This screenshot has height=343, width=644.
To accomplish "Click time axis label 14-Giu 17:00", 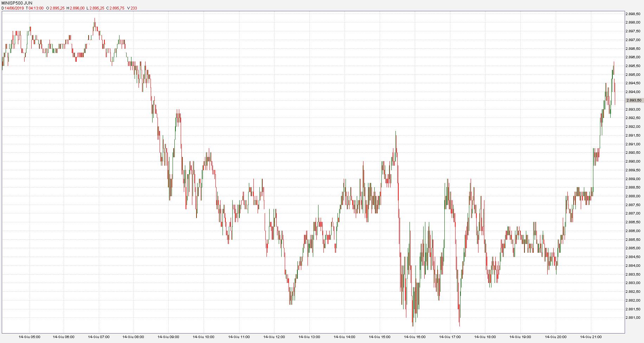I will pos(450,337).
